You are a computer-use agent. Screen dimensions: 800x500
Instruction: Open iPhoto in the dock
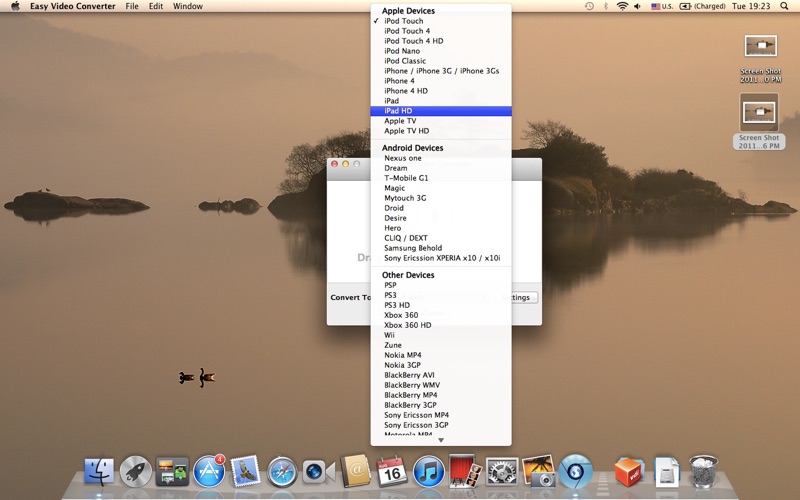point(539,471)
